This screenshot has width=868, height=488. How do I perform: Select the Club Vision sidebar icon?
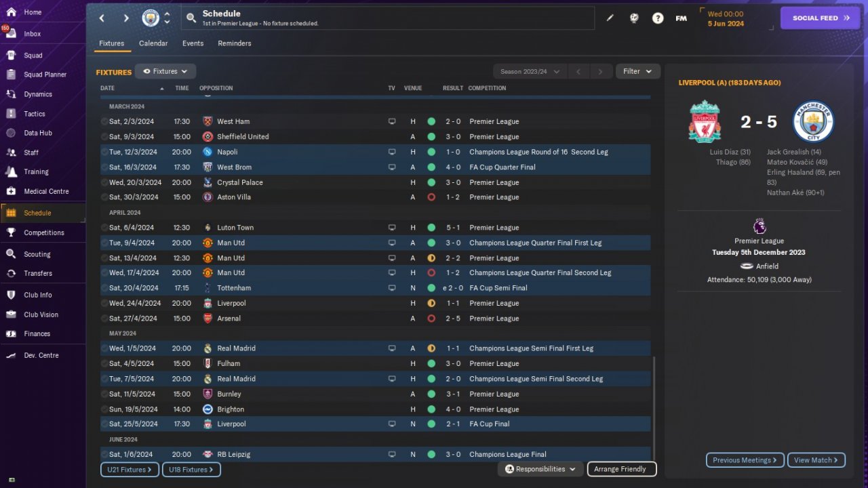pyautogui.click(x=11, y=314)
